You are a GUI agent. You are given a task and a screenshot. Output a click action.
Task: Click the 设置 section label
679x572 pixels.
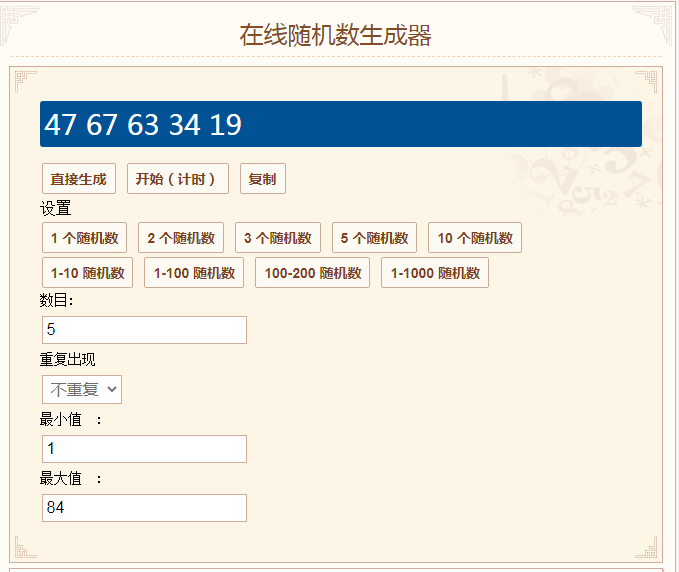click(55, 209)
